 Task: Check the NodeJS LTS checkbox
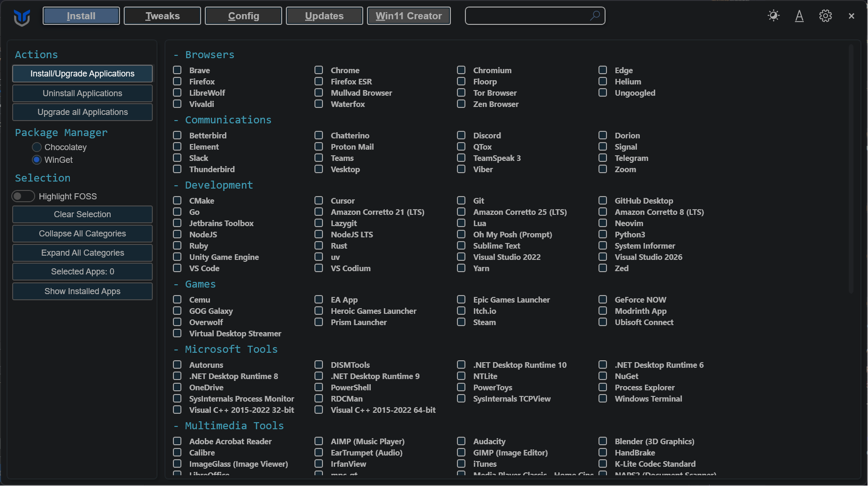point(319,234)
